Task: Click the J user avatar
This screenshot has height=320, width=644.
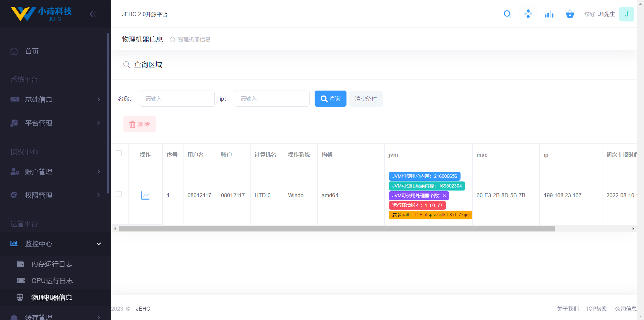Action: tap(626, 14)
